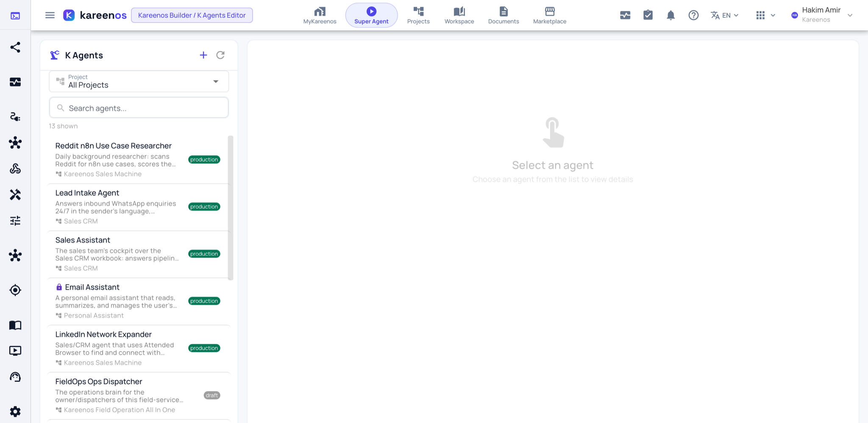Open the support agent headset icon

click(x=15, y=377)
